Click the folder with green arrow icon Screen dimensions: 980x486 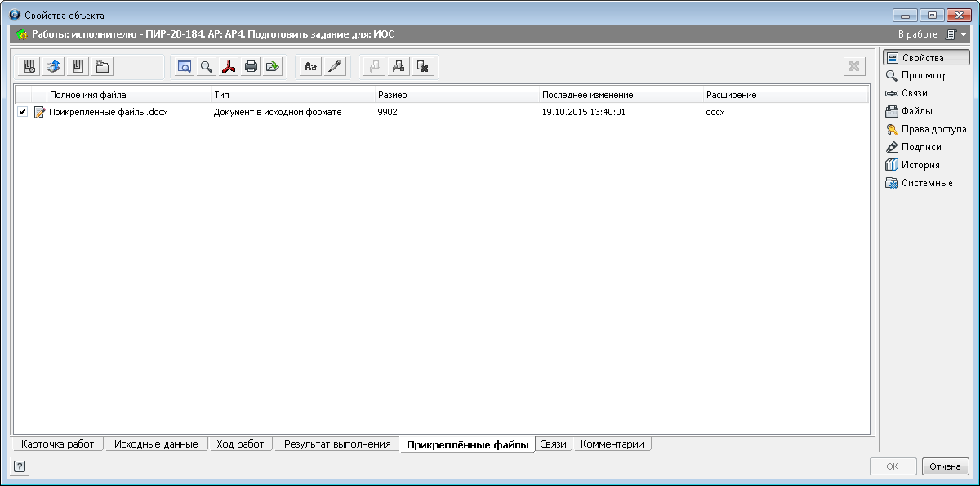273,67
